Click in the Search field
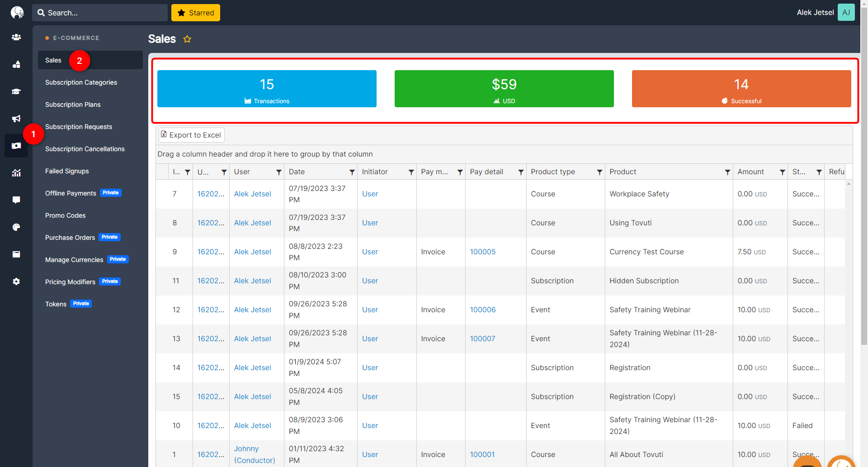This screenshot has height=467, width=868. (x=100, y=13)
